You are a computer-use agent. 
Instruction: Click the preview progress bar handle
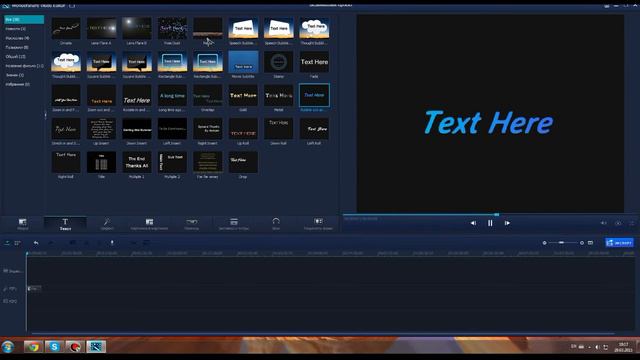[496, 214]
